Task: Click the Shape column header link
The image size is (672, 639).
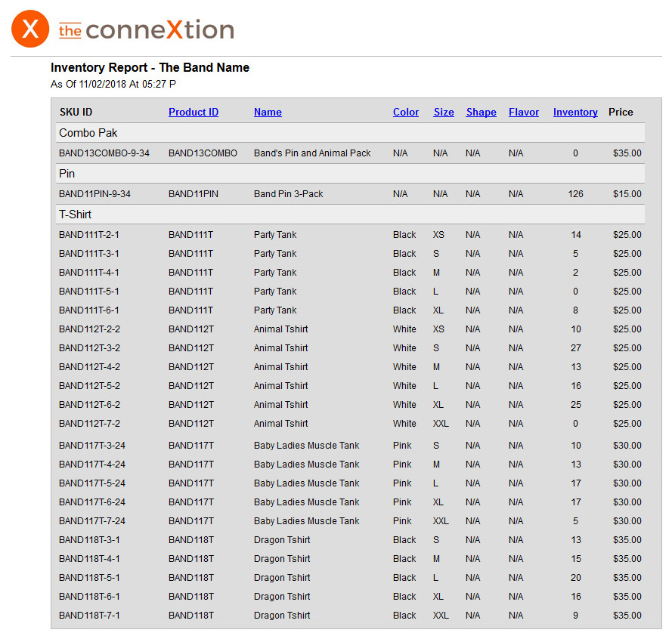Action: click(x=481, y=113)
